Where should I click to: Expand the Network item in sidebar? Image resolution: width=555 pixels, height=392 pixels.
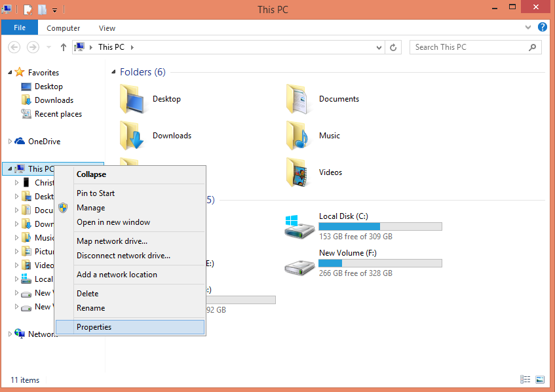[8, 334]
